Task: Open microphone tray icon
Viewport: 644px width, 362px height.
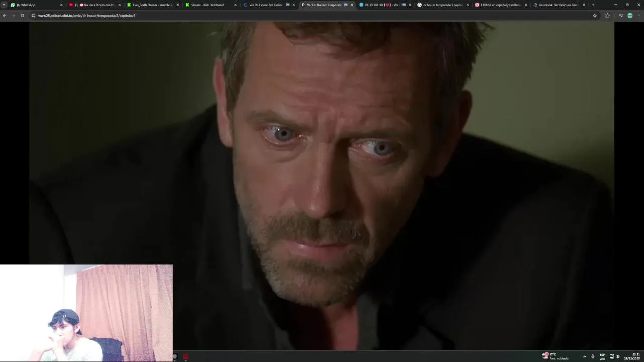Action: pyautogui.click(x=593, y=356)
